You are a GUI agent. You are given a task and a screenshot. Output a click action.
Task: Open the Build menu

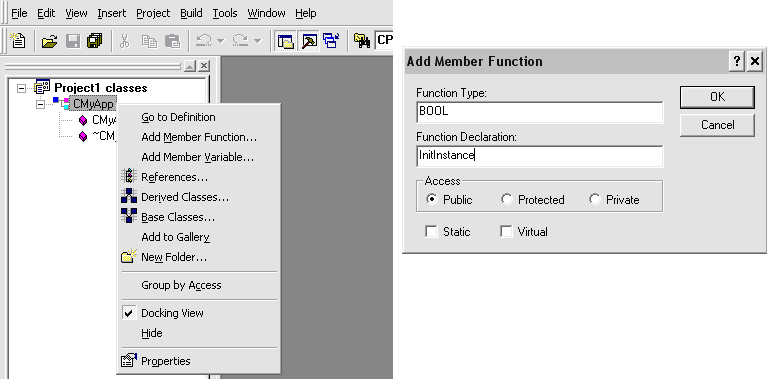pyautogui.click(x=191, y=13)
